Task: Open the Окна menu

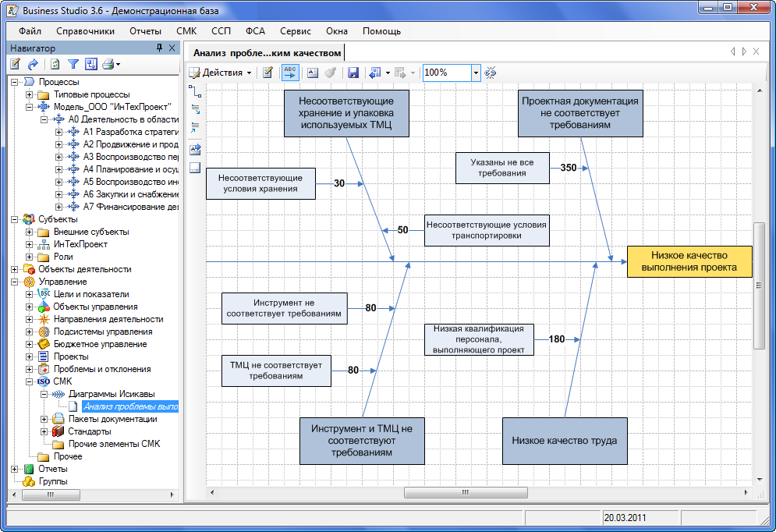Action: (337, 31)
